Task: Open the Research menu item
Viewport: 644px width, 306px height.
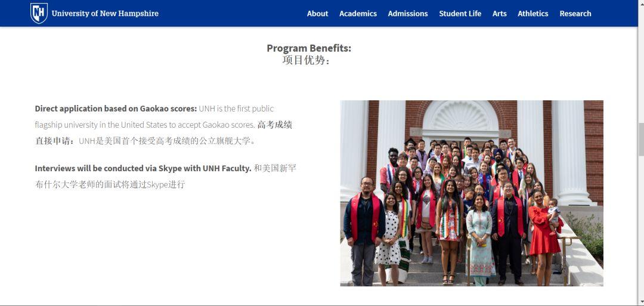Action: 575,14
